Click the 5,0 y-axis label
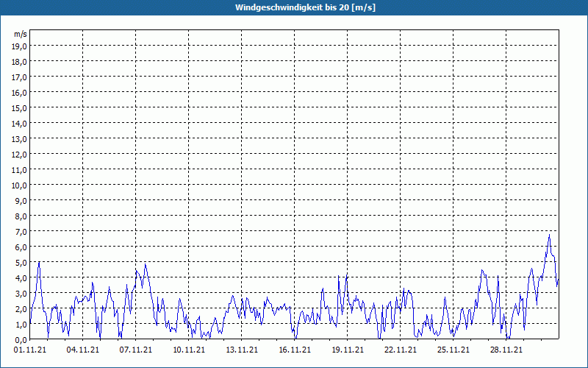Viewport: 588px width, 368px height. pos(21,263)
